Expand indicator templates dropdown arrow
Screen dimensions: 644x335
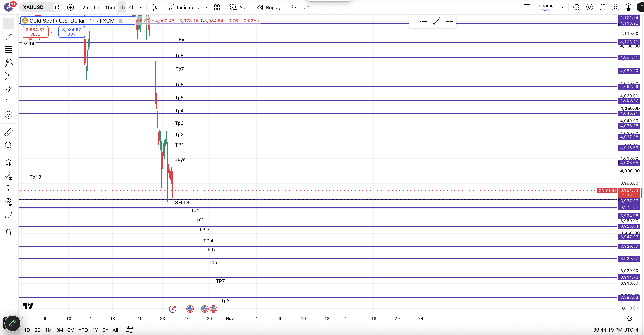coord(206,7)
